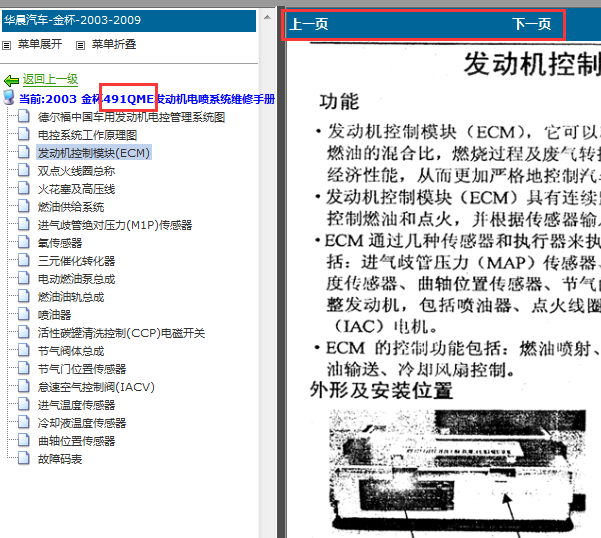The width and height of the screenshot is (601, 538).
Task: Open 三元催化转化器 entry
Action: [x=76, y=261]
